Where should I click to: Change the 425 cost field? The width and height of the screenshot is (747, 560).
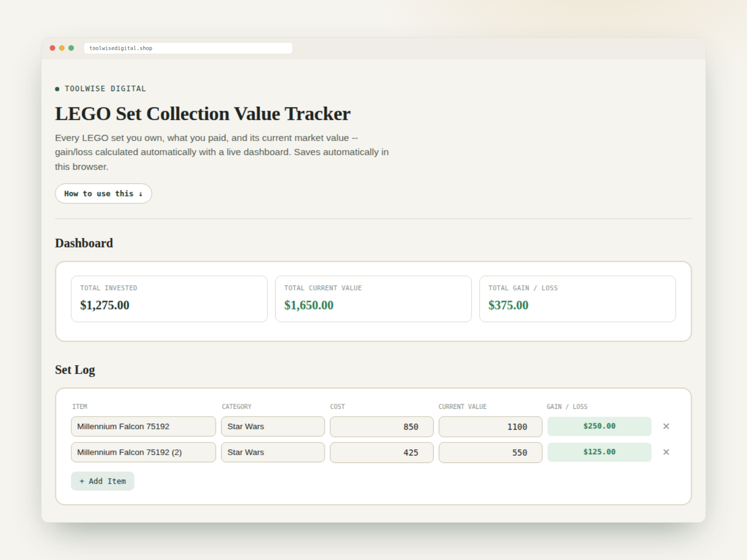(x=382, y=452)
